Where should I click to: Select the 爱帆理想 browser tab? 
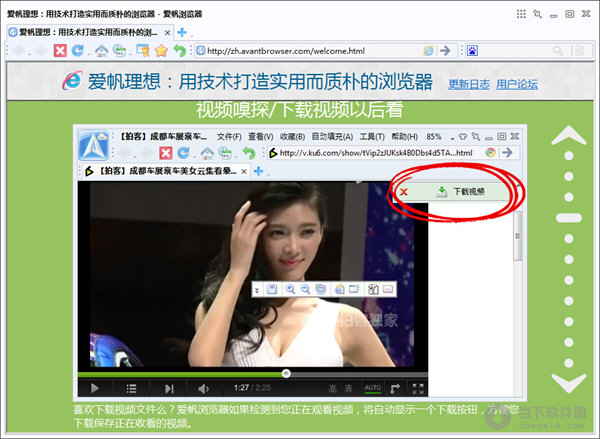click(x=90, y=33)
